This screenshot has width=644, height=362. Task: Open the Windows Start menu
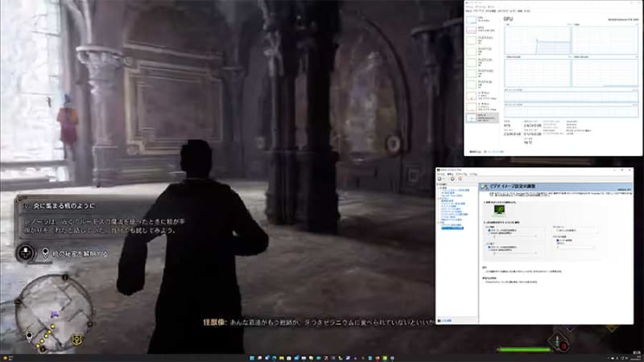[x=252, y=358]
